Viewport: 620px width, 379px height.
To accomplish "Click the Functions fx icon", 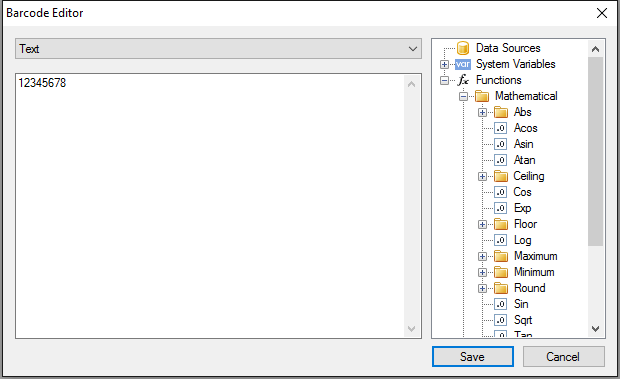I will (x=463, y=80).
